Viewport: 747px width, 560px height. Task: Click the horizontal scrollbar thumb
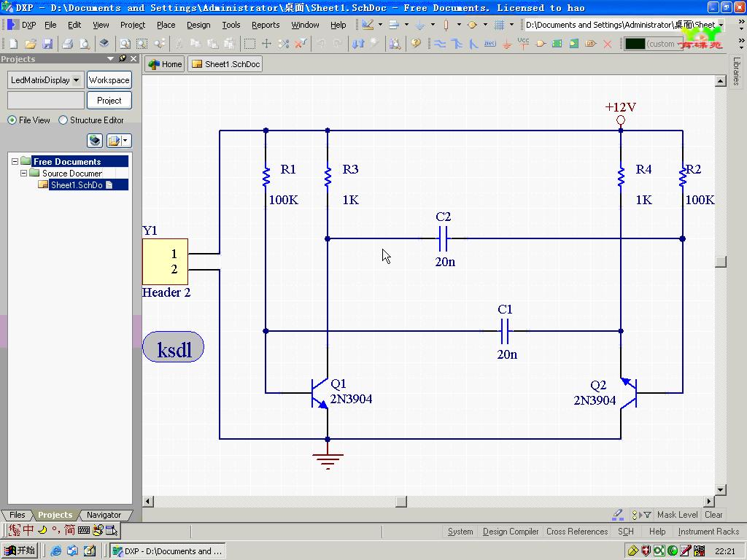click(x=401, y=502)
